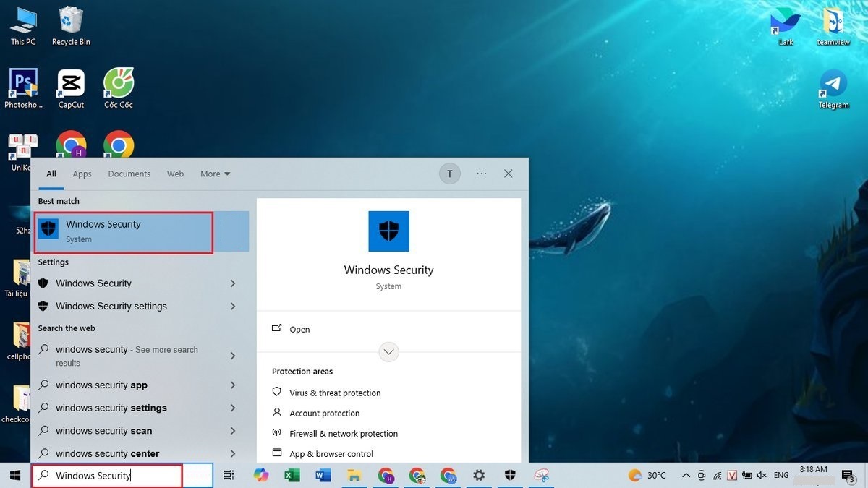Switch to the Web search tab
The image size is (868, 488).
tap(175, 174)
